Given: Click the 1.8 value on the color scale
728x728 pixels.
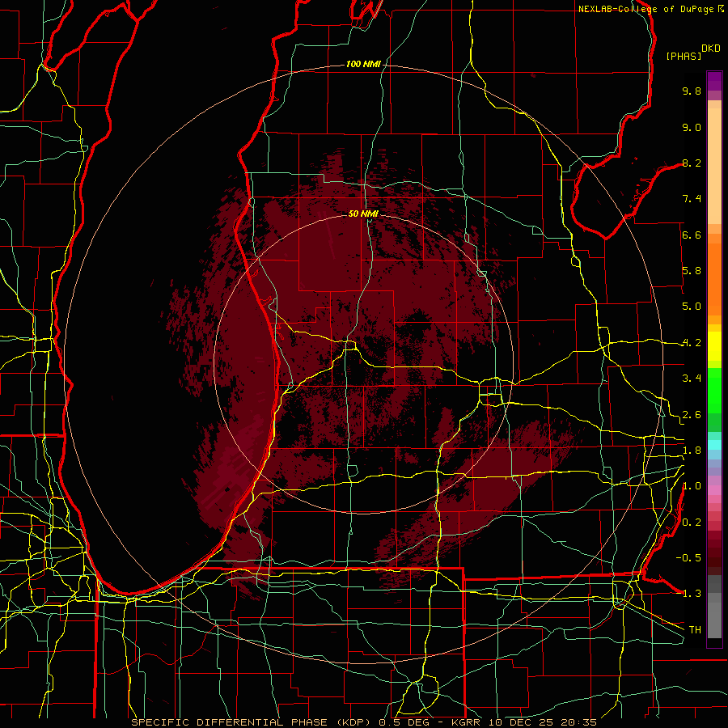Looking at the screenshot, I should (692, 451).
